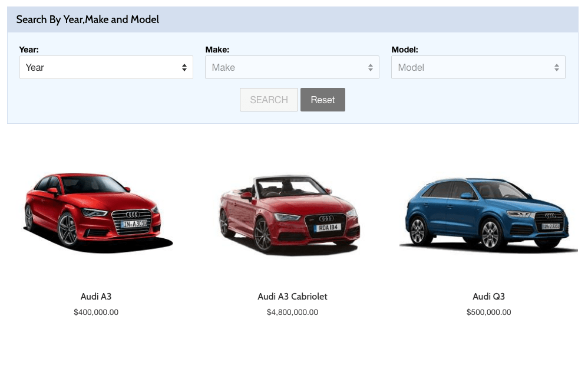588x368 pixels.
Task: Click the Audi A3 product title
Action: [x=96, y=297]
